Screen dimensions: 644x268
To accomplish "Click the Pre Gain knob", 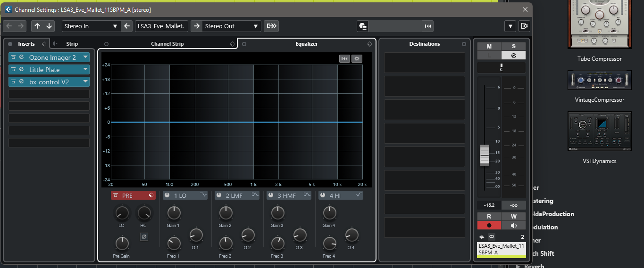I will tap(122, 244).
